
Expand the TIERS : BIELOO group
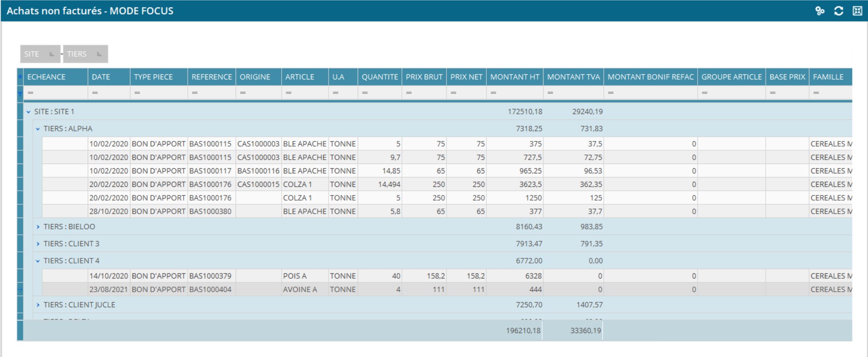pos(38,227)
